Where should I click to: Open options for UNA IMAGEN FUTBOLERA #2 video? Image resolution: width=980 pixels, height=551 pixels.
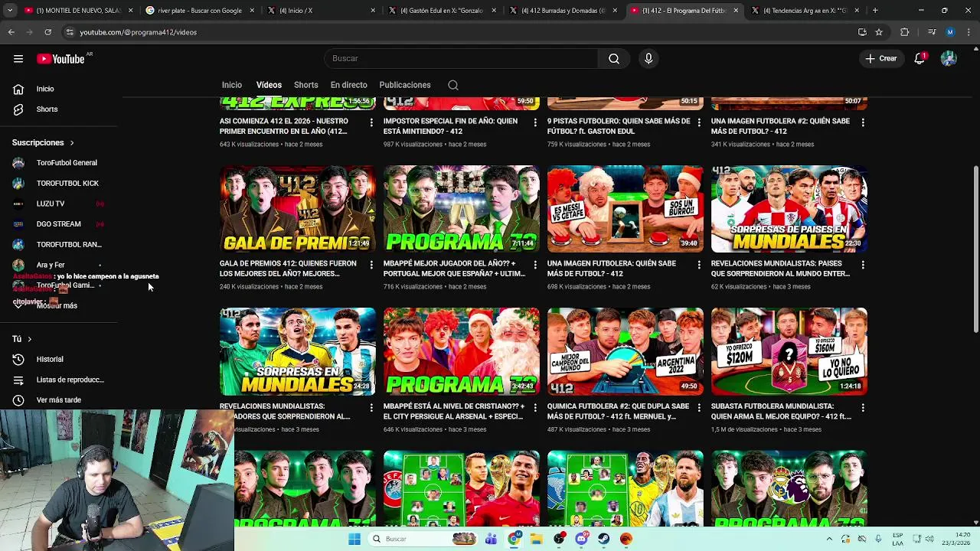click(x=863, y=122)
